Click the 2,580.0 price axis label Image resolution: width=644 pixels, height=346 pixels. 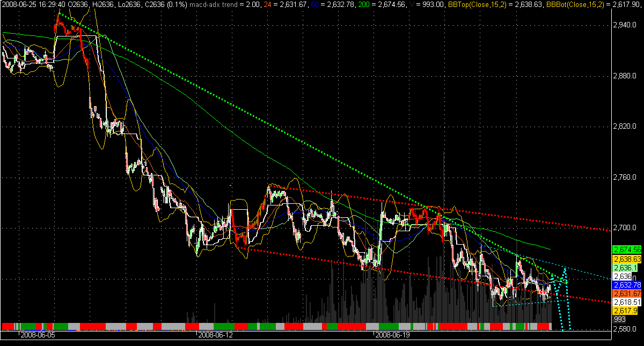(x=626, y=329)
